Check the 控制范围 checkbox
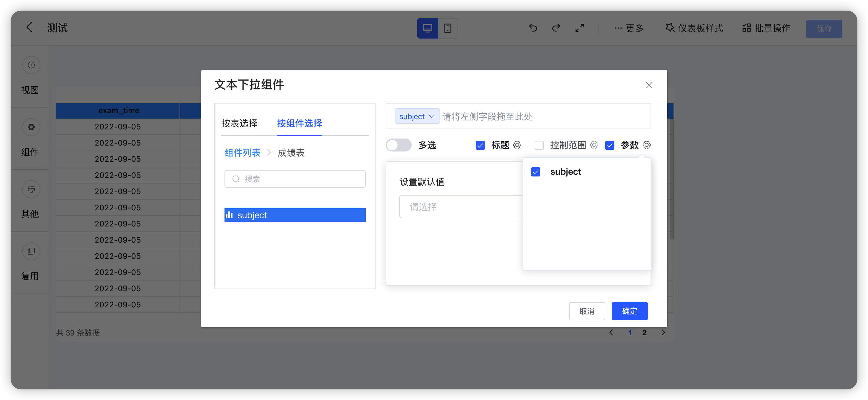868x400 pixels. (539, 145)
